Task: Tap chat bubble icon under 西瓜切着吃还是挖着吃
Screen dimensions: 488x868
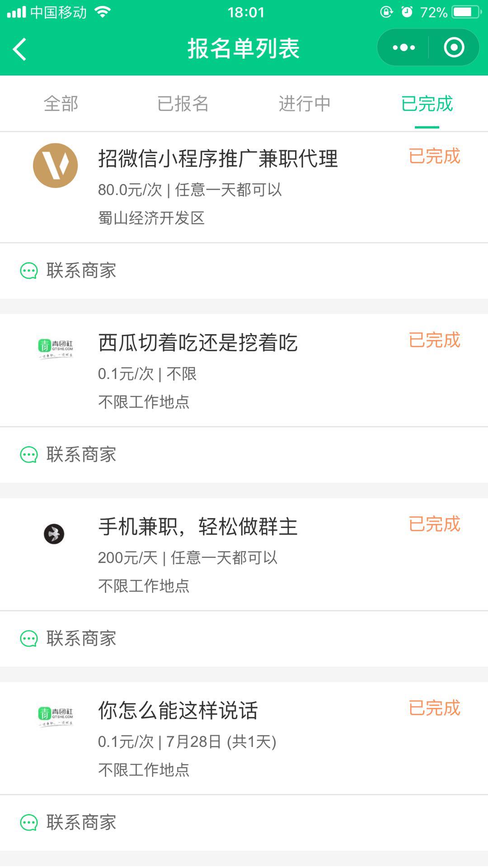Action: coord(29,455)
